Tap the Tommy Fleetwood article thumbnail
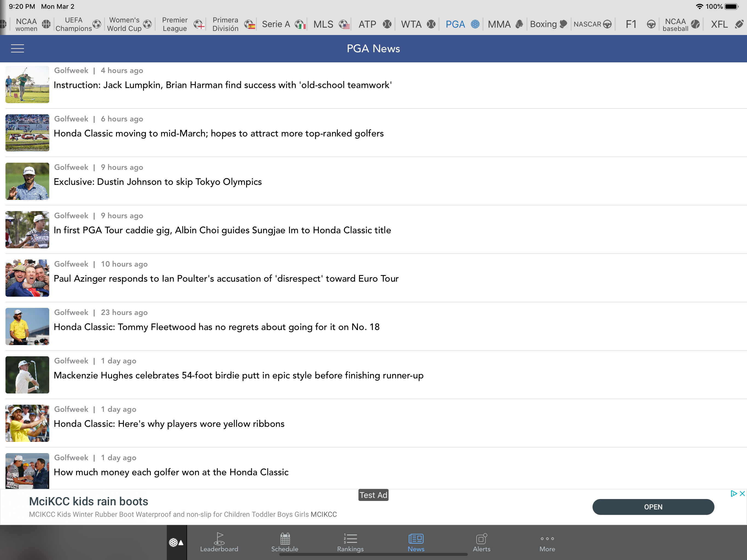The height and width of the screenshot is (560, 747). pos(27,326)
